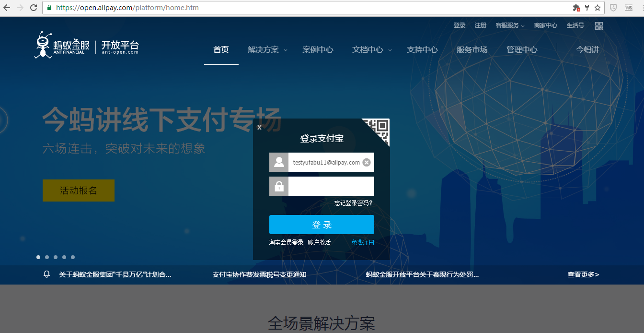Expand the 客服服务 dropdown

tap(510, 25)
